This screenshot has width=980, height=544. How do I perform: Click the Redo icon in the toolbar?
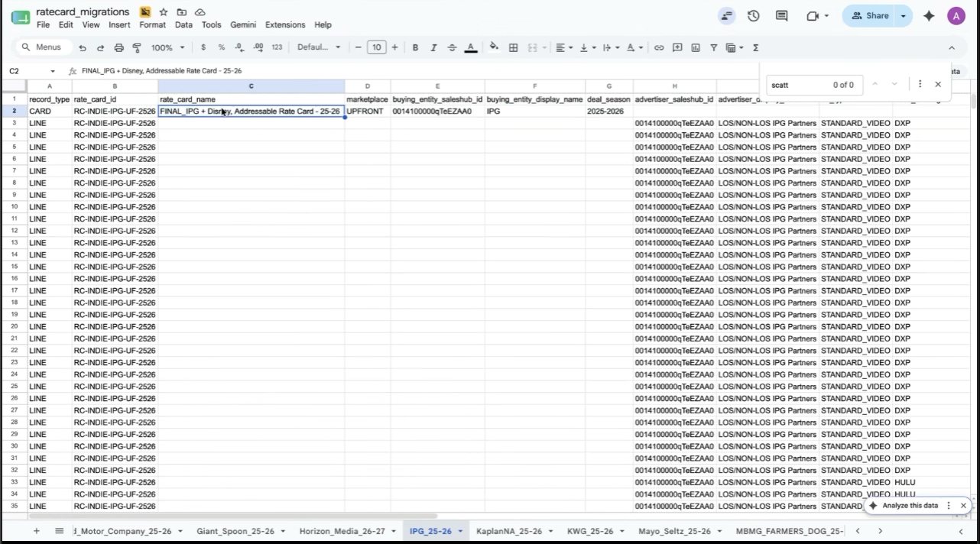pos(100,47)
